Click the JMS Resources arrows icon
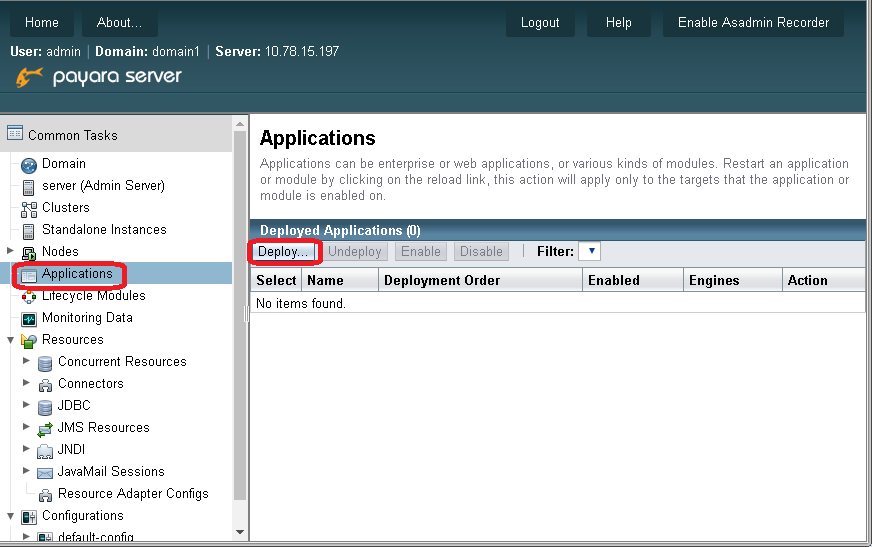 (x=45, y=429)
